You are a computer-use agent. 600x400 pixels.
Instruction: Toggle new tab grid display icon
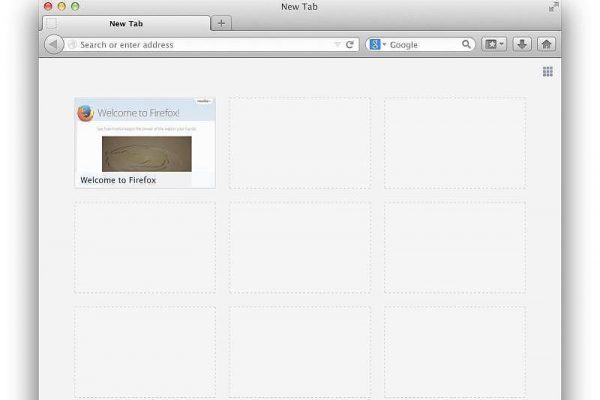(x=548, y=72)
